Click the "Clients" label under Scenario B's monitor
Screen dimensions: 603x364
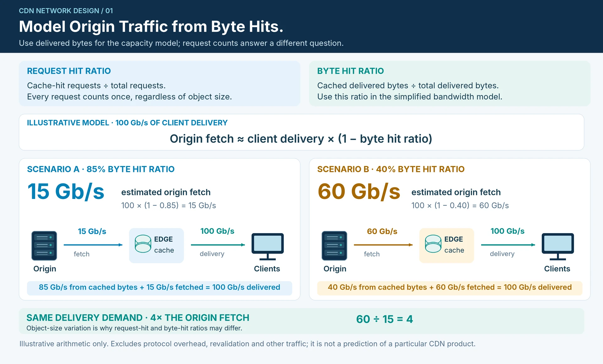pyautogui.click(x=557, y=269)
